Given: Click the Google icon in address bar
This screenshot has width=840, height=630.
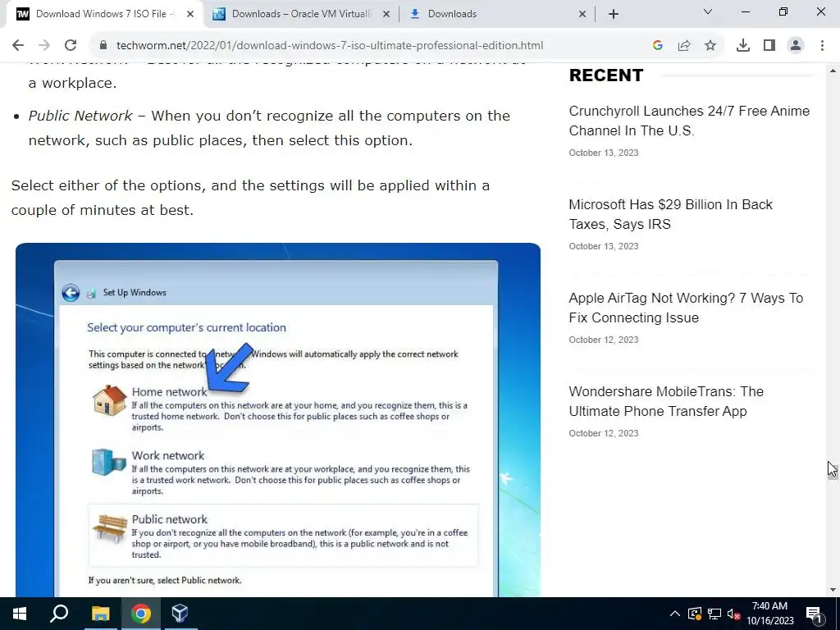Looking at the screenshot, I should (x=658, y=46).
